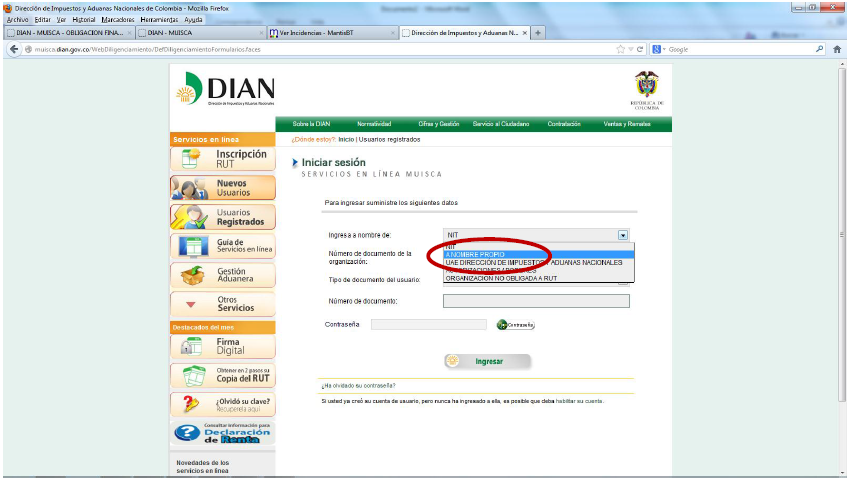Click the search magnifier in the Google box
850x481 pixels.
[819, 49]
